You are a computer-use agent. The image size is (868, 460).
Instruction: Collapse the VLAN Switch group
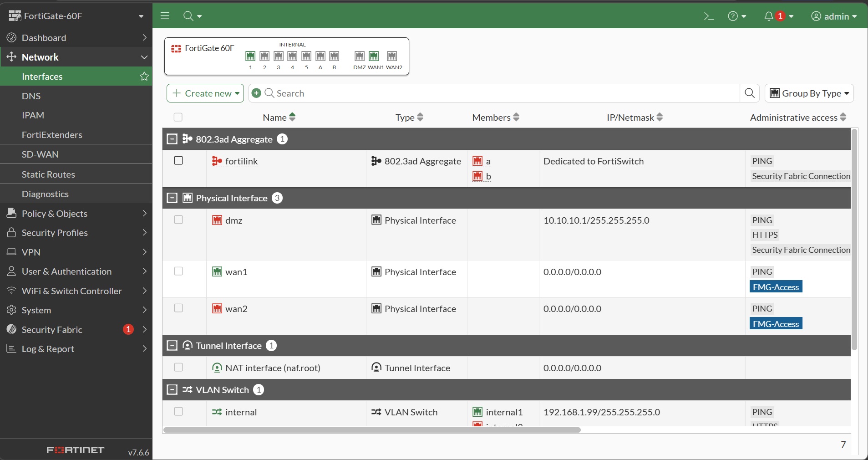pyautogui.click(x=172, y=390)
